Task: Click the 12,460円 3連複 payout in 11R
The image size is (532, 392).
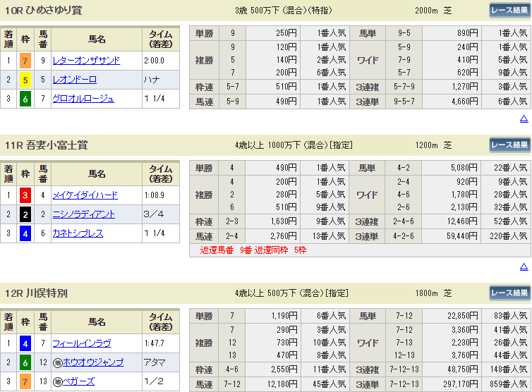Action: (x=462, y=221)
